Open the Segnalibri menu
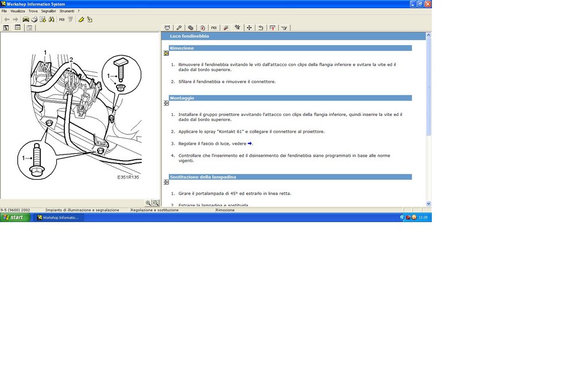Image resolution: width=588 pixels, height=392 pixels. (x=48, y=11)
